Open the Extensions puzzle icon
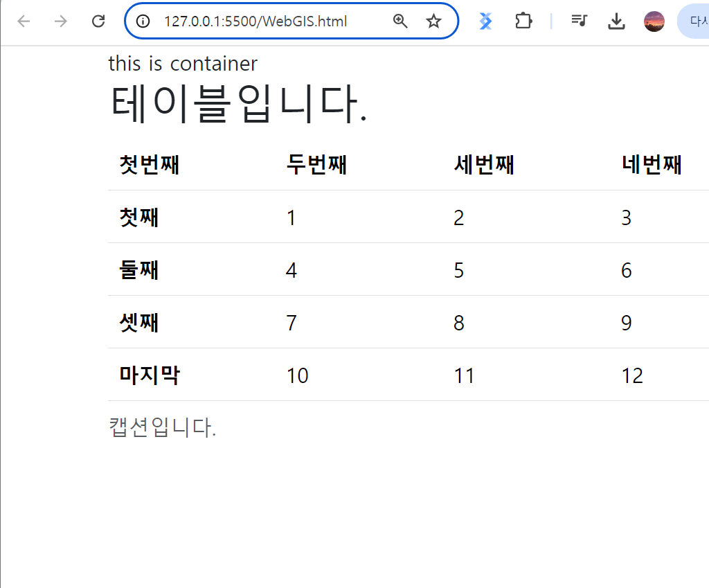Image resolution: width=709 pixels, height=588 pixels. 523,21
